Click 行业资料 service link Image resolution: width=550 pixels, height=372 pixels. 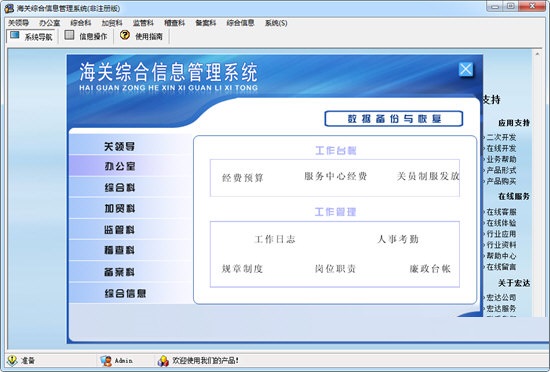coord(501,244)
